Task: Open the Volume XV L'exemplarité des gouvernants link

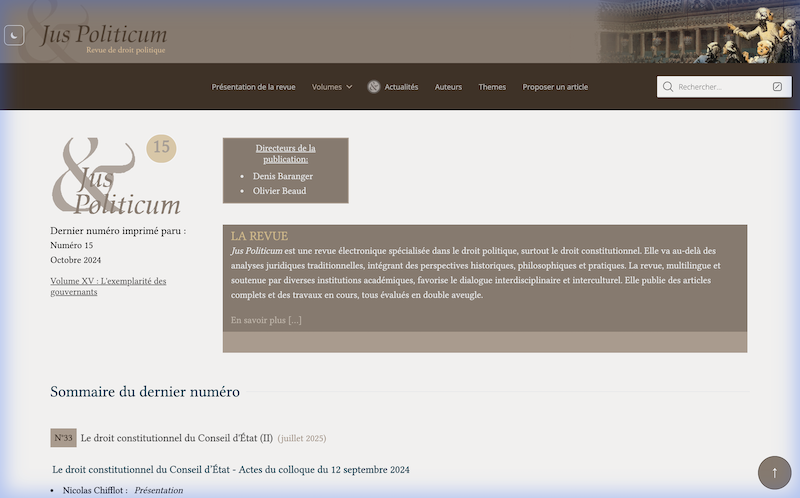Action: tap(108, 286)
